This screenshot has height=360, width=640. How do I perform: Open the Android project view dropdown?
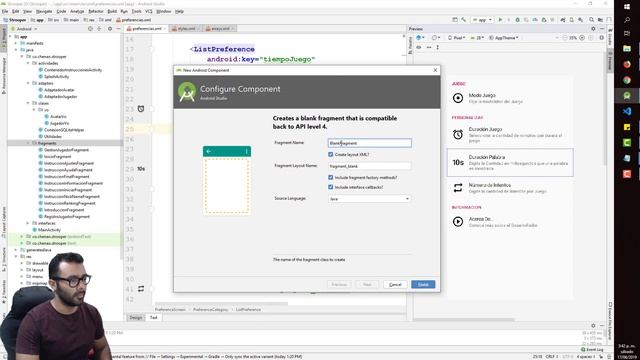pyautogui.click(x=24, y=29)
